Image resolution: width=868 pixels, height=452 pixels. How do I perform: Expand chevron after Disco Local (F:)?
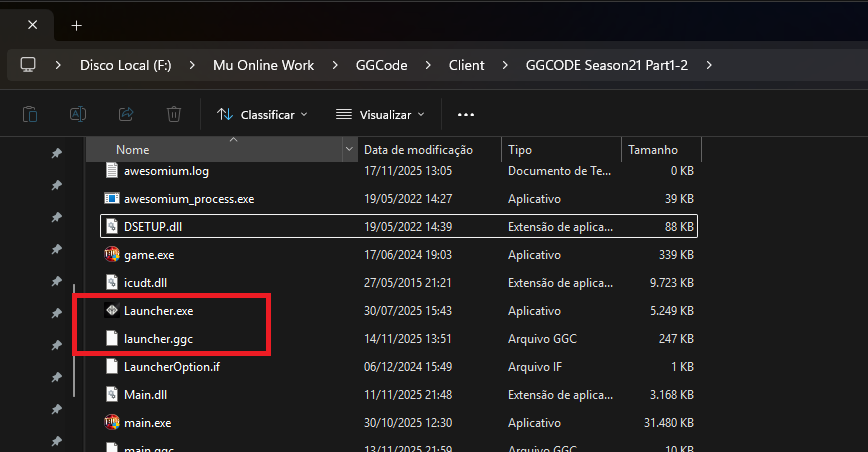192,65
